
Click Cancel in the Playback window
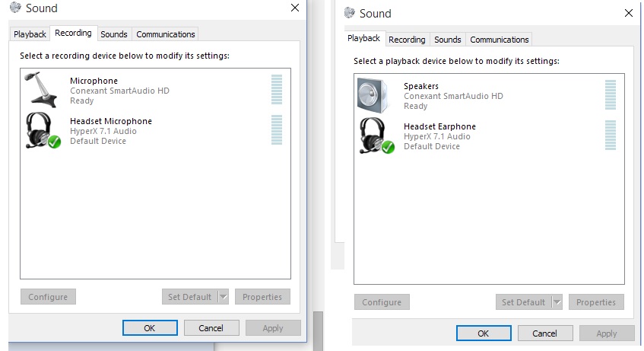[x=545, y=333]
